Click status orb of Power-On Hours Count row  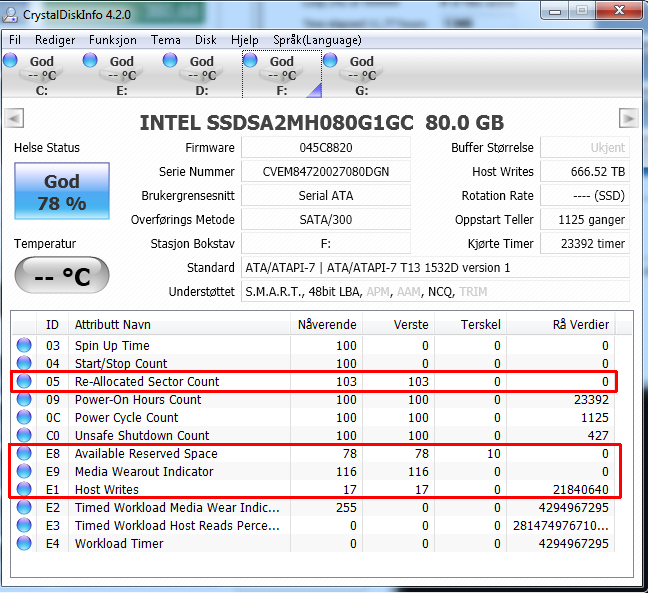(24, 399)
